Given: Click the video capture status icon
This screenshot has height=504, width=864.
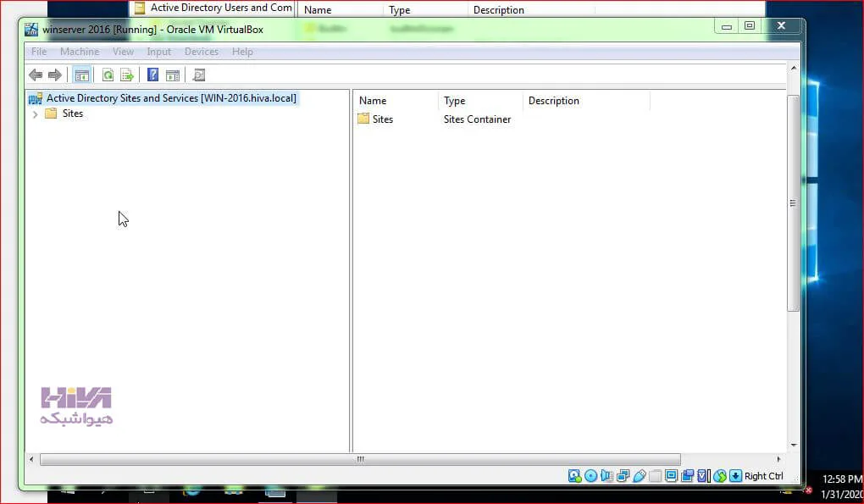Looking at the screenshot, I should click(687, 476).
